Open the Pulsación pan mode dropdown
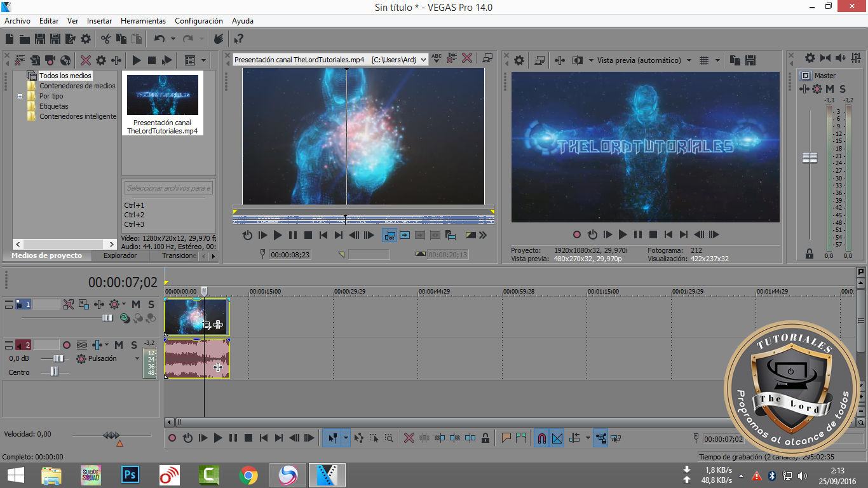This screenshot has height=488, width=868. pos(137,358)
